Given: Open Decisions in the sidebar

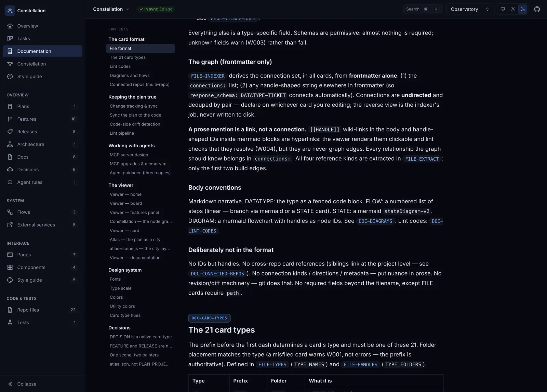Looking at the screenshot, I should [42, 170].
